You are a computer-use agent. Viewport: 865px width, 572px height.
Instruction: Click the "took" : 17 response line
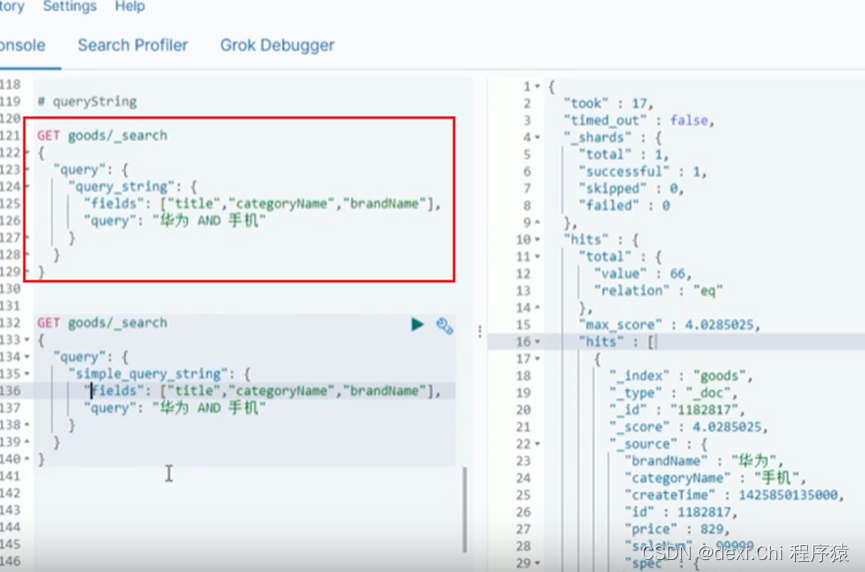[x=608, y=104]
